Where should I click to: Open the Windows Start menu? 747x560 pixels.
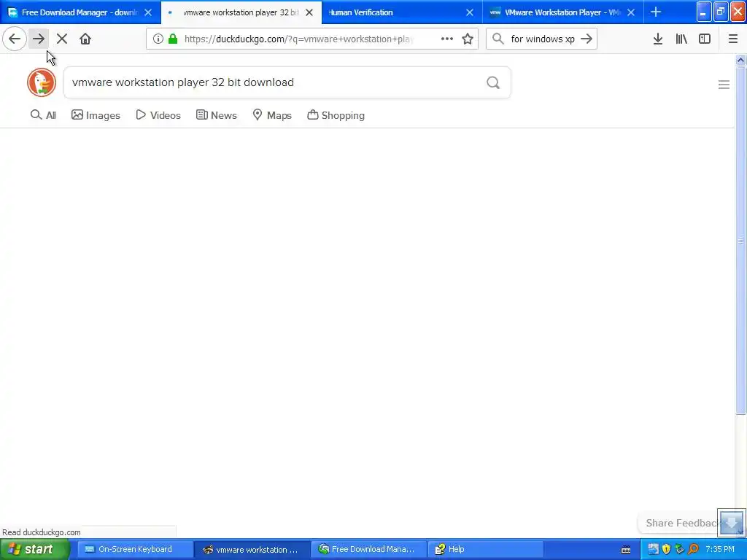tap(35, 549)
